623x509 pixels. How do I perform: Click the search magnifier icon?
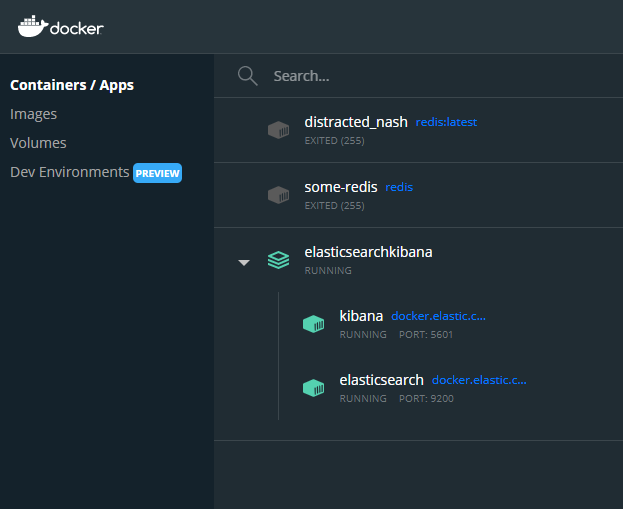tap(248, 75)
